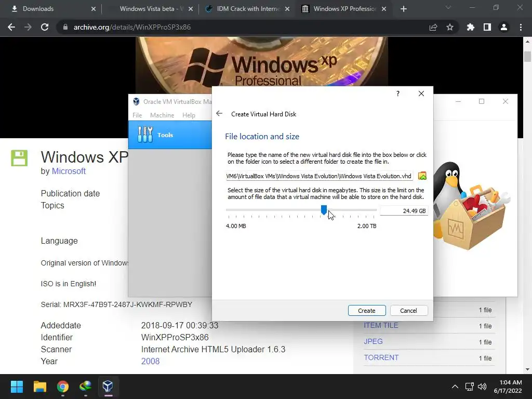Viewport: 532px width, 399px height.
Task: Click the Microsoft author link
Action: (69, 171)
